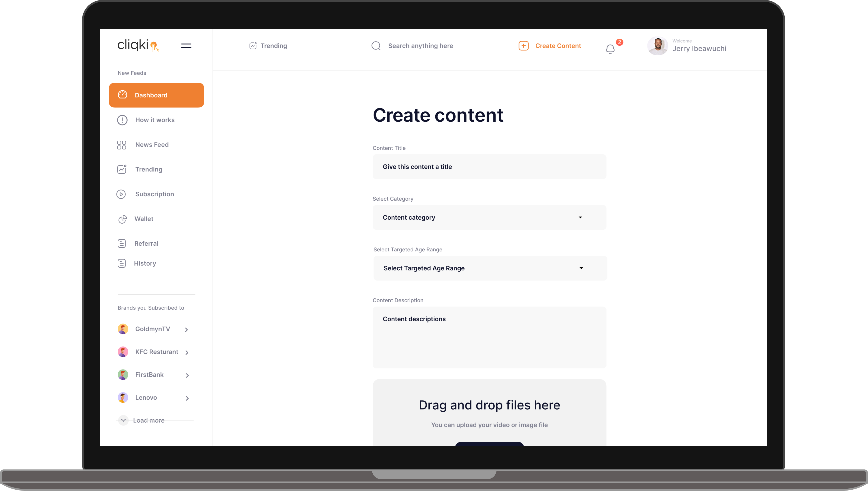The width and height of the screenshot is (868, 491).
Task: Click the sidebar Trending chart icon
Action: pos(122,169)
